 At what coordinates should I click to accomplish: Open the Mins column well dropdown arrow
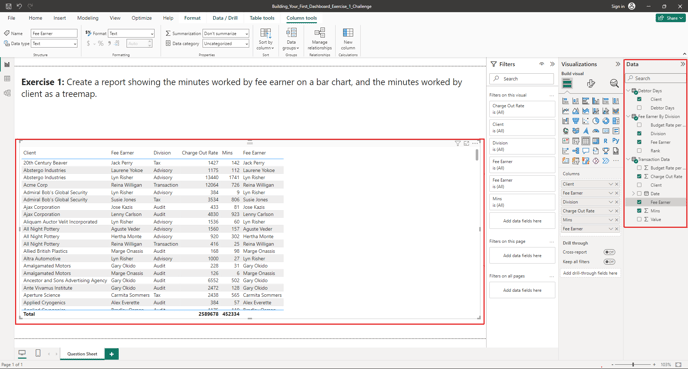tap(610, 220)
